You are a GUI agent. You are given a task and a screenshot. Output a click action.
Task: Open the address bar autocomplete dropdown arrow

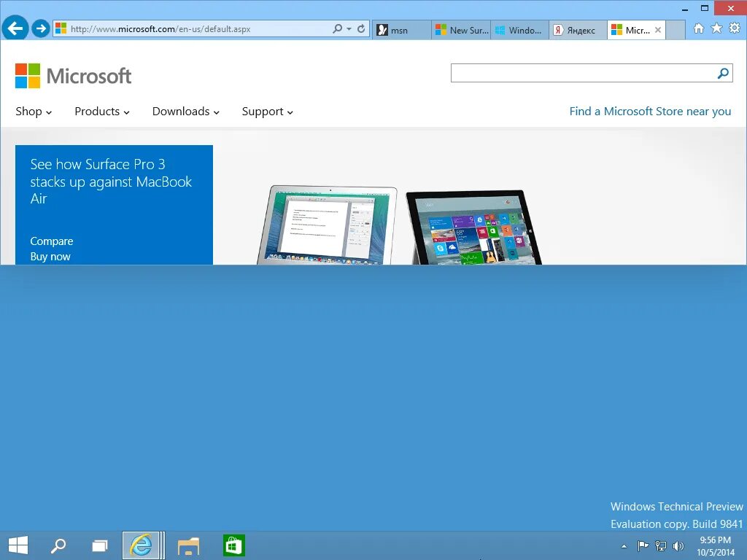point(349,29)
